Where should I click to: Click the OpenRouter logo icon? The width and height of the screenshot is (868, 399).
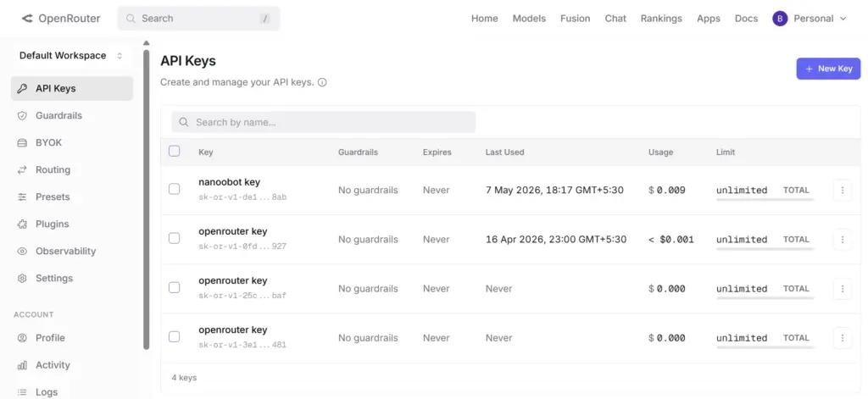click(27, 19)
